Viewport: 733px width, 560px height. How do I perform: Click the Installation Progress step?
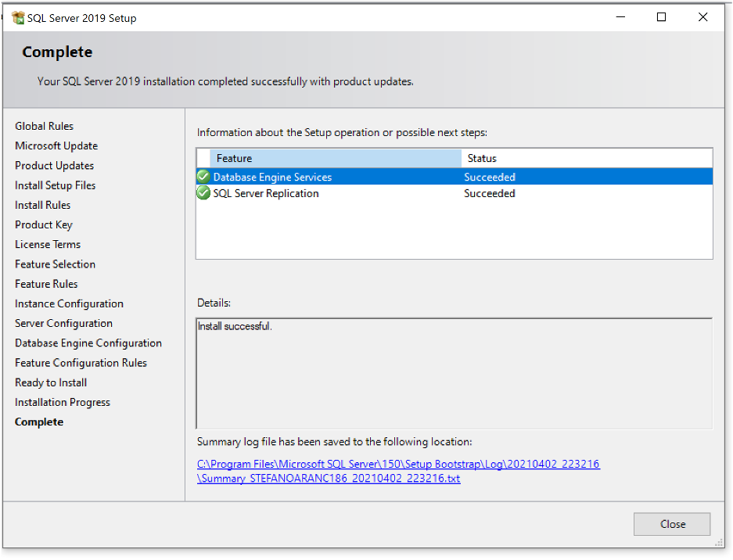coord(63,403)
